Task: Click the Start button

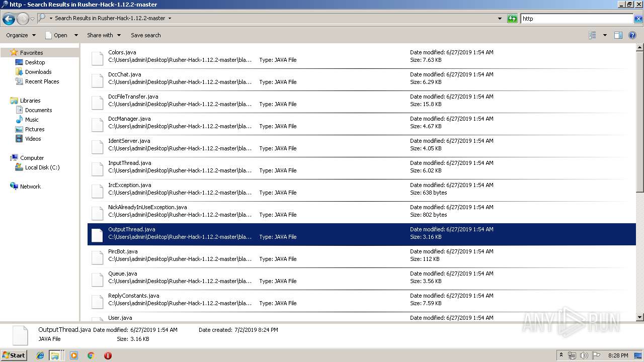Action: pos(14,355)
